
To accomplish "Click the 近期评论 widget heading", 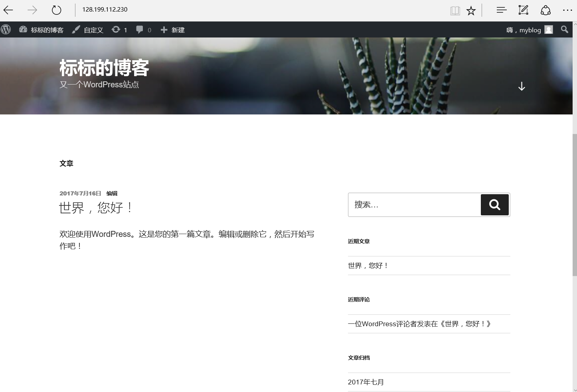I will pos(359,299).
